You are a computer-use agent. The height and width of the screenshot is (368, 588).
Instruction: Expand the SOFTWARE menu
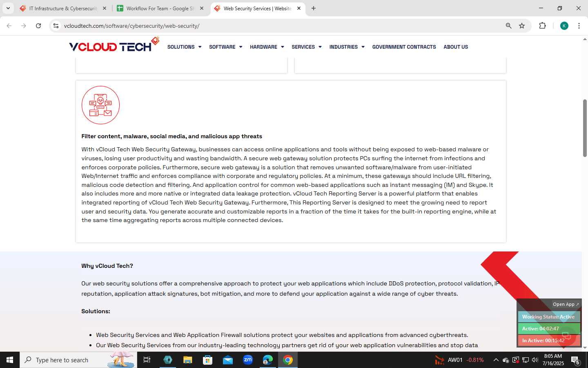point(225,47)
